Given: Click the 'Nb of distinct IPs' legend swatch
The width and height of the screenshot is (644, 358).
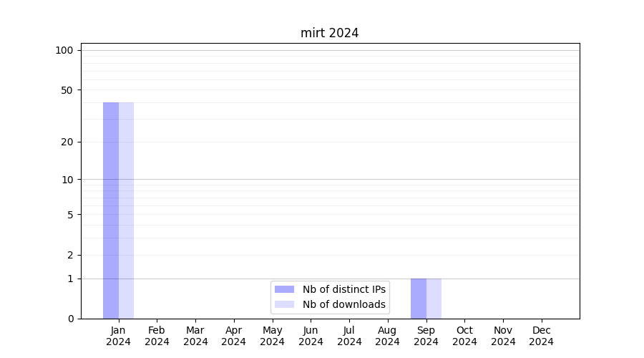Looking at the screenshot, I should pyautogui.click(x=284, y=289).
